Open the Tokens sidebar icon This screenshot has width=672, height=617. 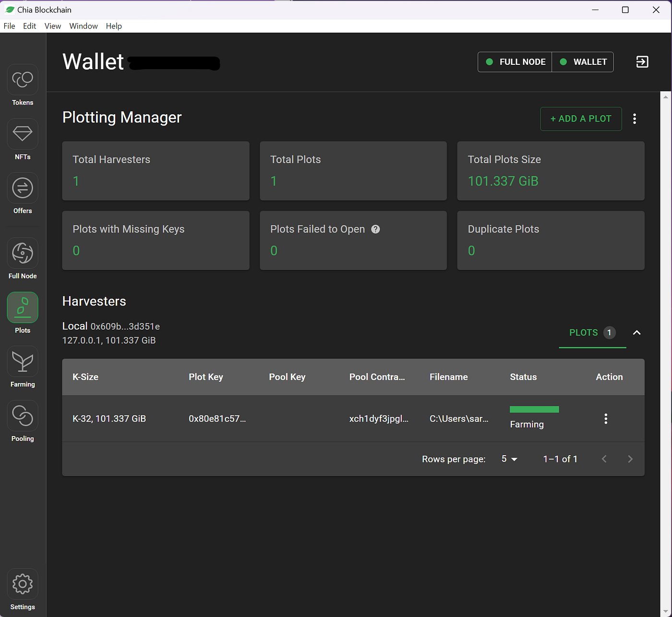coord(23,80)
